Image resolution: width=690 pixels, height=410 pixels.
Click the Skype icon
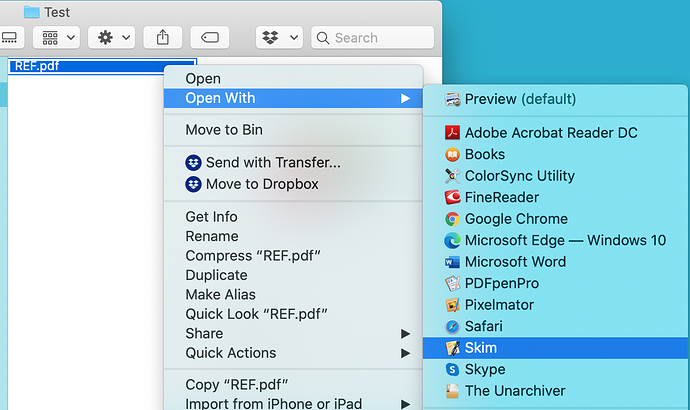tap(452, 370)
